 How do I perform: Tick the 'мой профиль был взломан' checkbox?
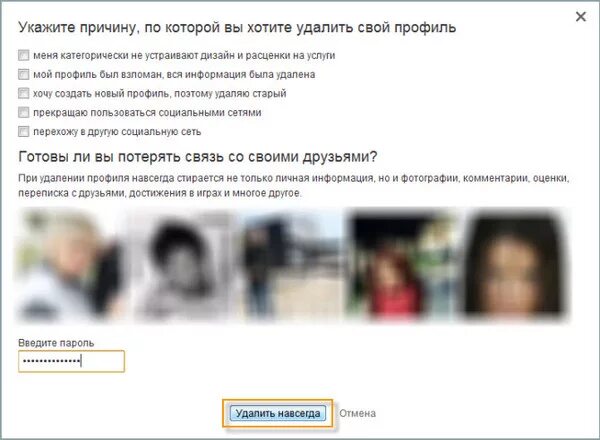[23, 74]
